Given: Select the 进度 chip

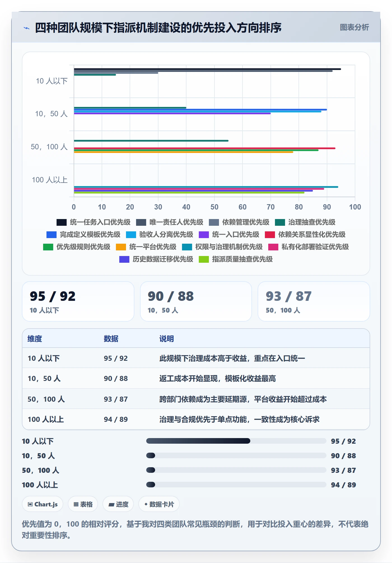Looking at the screenshot, I should (x=118, y=504).
